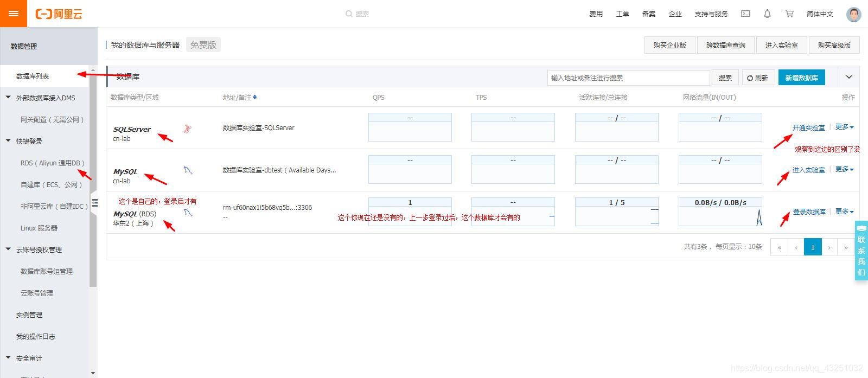Click address rm-uf60nax1i5b68vq5b...:3306
The height and width of the screenshot is (378, 868).
pos(267,207)
